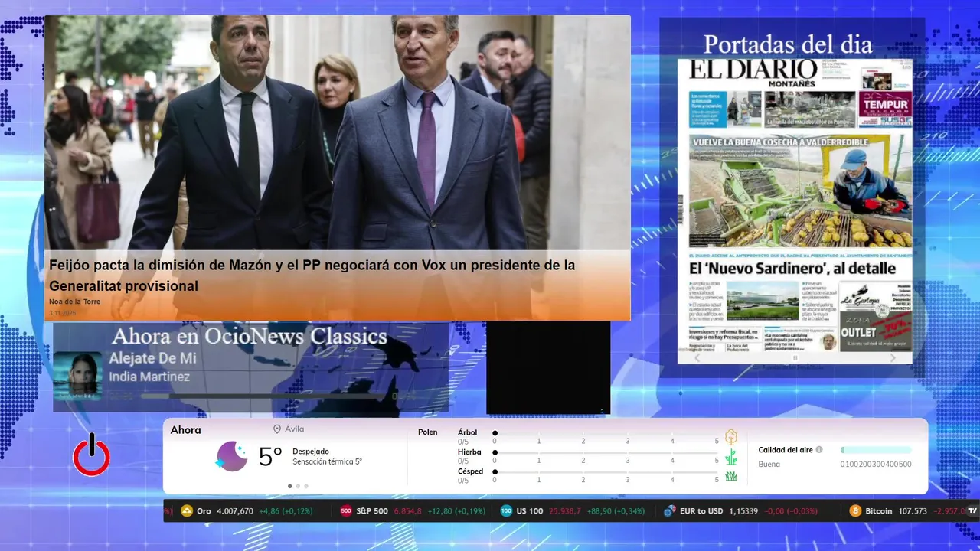Click the Bitcoin ticker icon
This screenshot has width=980, height=551.
(855, 510)
